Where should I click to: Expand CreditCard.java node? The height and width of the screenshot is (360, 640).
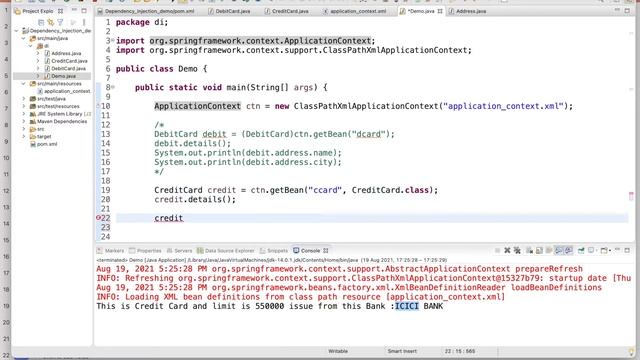pos(38,61)
